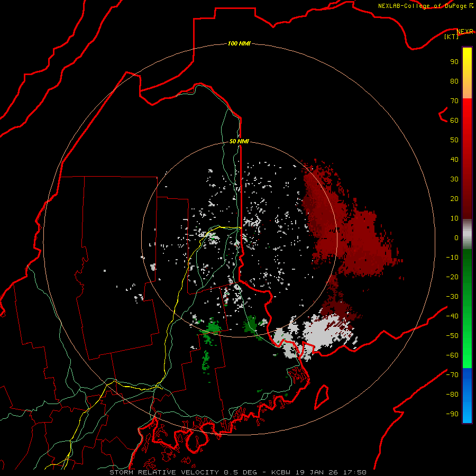Click the 50 value on the velocity scale
Screen dimensions: 476x476
(454, 140)
